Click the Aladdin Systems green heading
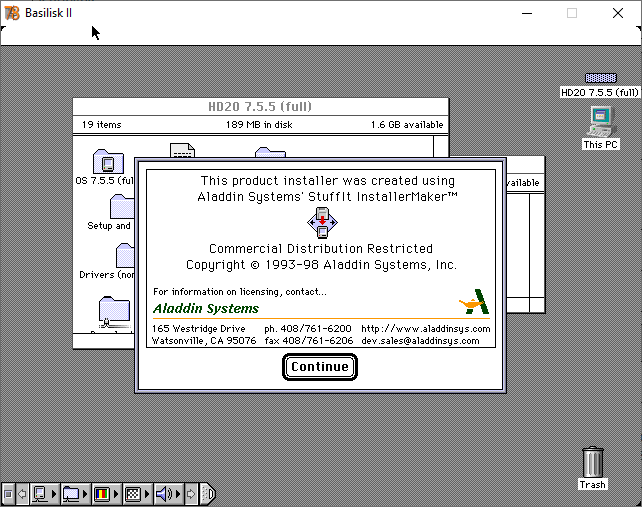The width and height of the screenshot is (642, 507). (206, 308)
